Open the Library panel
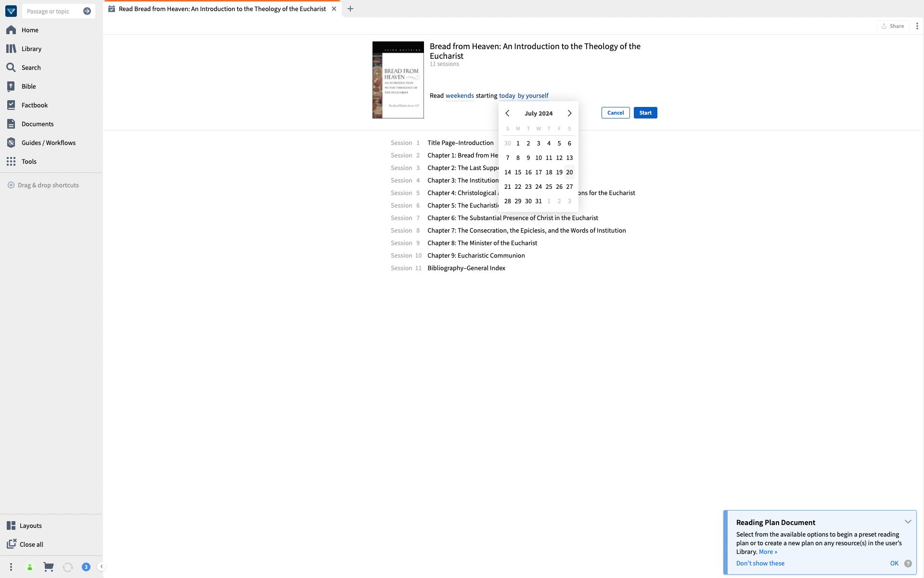The height and width of the screenshot is (578, 924). pos(31,49)
